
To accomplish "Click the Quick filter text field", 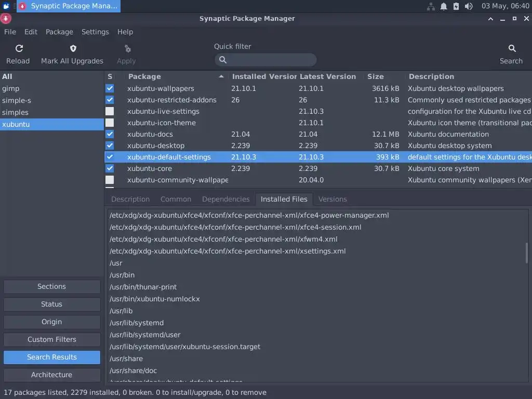I will click(265, 60).
